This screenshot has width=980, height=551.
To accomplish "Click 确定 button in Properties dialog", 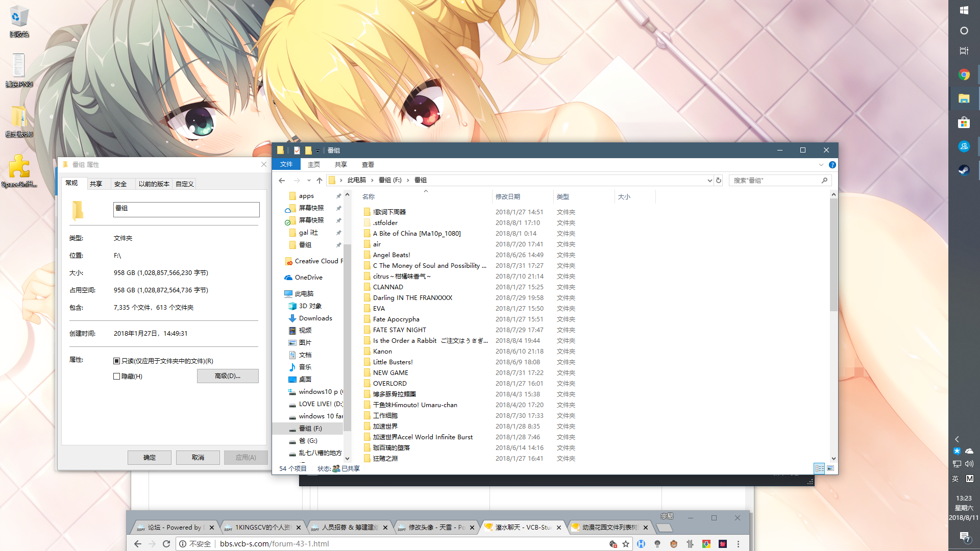I will click(150, 458).
